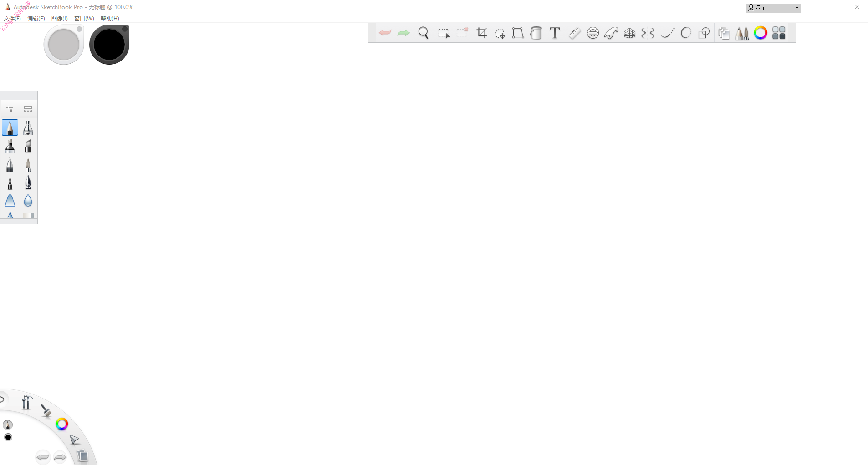
Task: Select the Ballpoint pen brush
Action: 10,164
